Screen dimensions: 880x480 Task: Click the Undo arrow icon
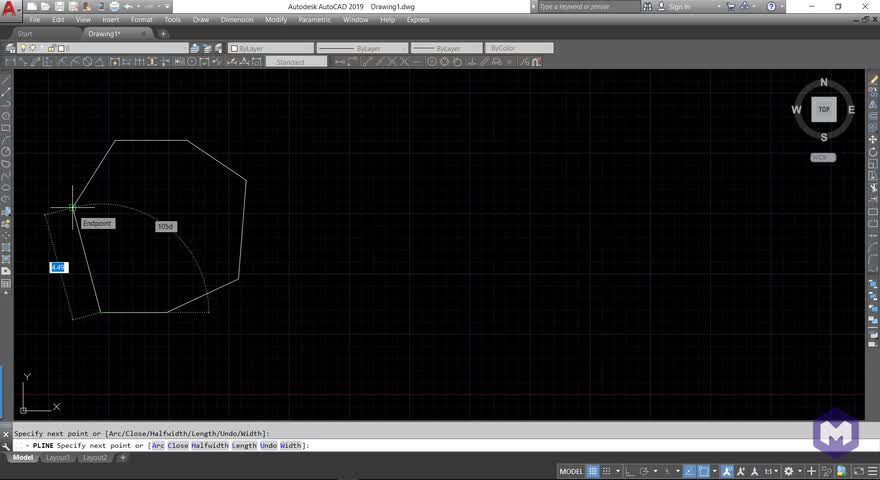coord(129,7)
